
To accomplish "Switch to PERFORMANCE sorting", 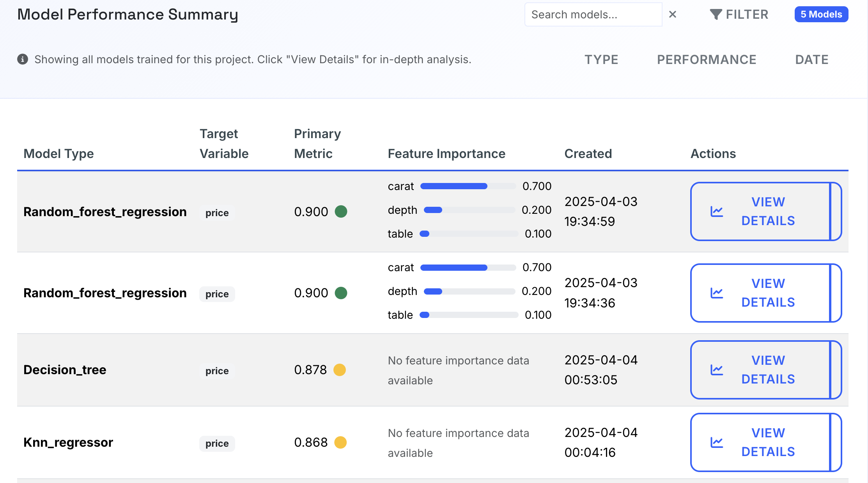I will click(707, 59).
